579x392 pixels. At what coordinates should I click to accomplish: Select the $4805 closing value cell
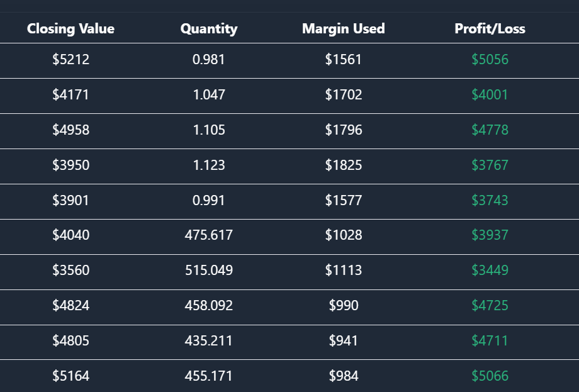71,341
